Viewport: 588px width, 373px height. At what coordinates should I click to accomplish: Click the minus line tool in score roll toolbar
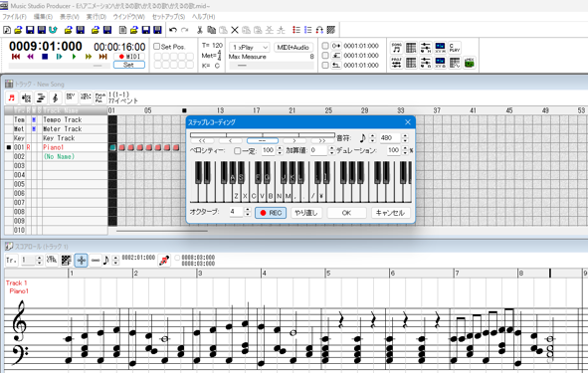click(x=96, y=260)
